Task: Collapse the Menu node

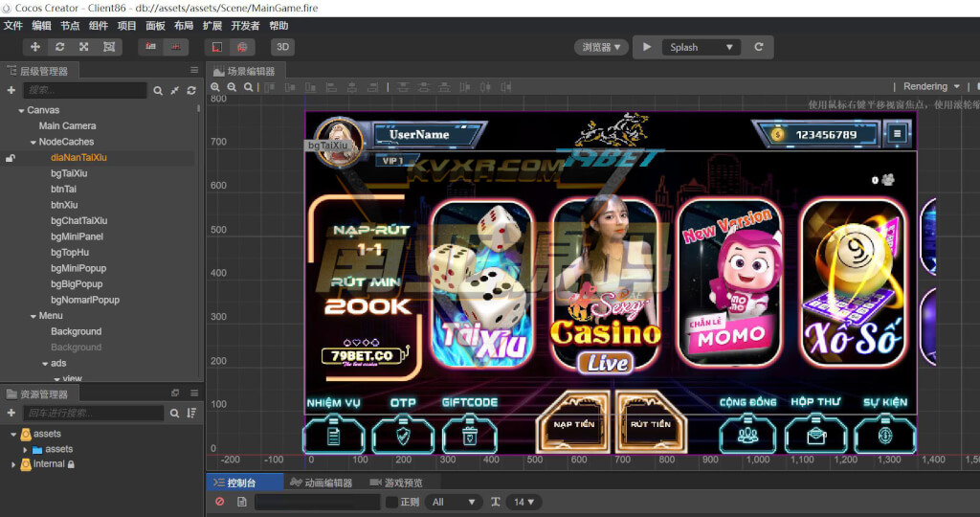Action: click(x=33, y=316)
